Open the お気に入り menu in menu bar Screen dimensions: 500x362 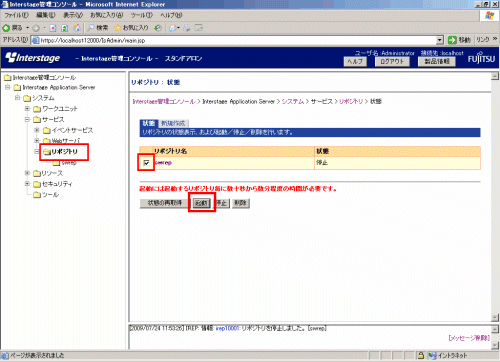[107, 15]
